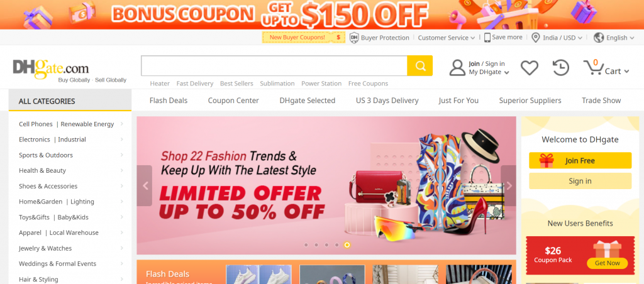Screen dimensions: 644x284
Task: Click the Join Free button
Action: tap(580, 160)
